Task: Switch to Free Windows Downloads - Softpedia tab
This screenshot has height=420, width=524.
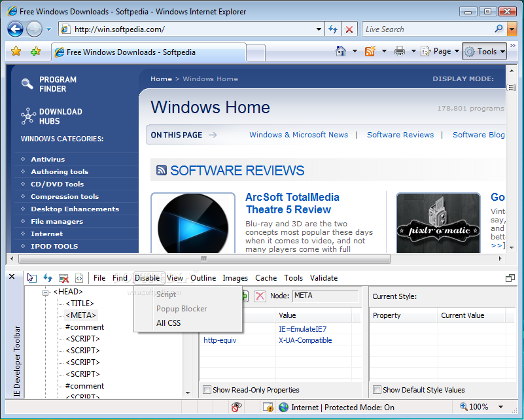Action: 148,52
